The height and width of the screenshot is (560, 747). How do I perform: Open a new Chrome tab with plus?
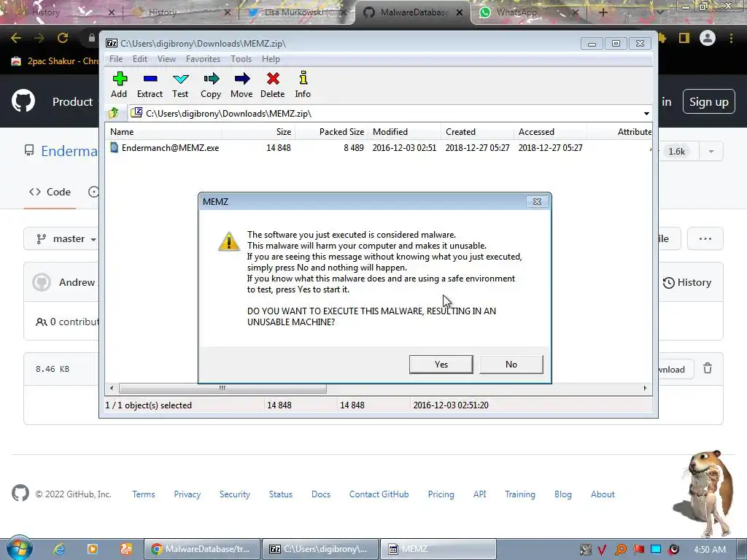pyautogui.click(x=603, y=12)
